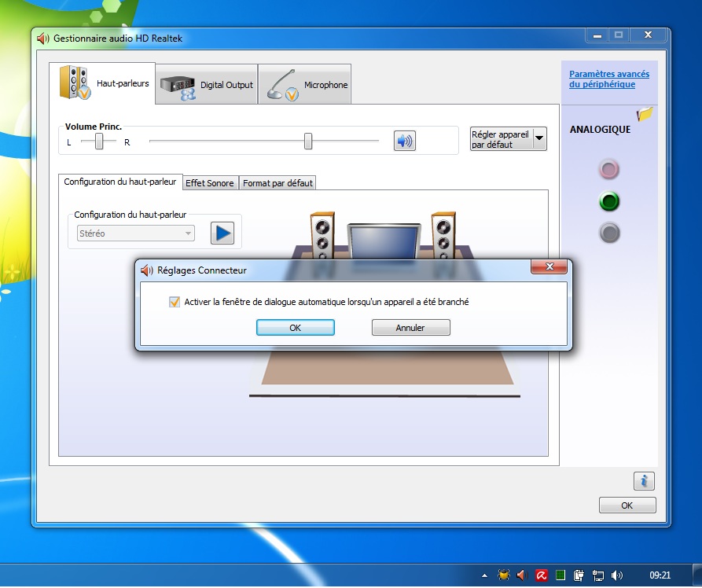This screenshot has height=588, width=702.
Task: Expand the Régler appareil par défaut dropdown
Action: 538,139
